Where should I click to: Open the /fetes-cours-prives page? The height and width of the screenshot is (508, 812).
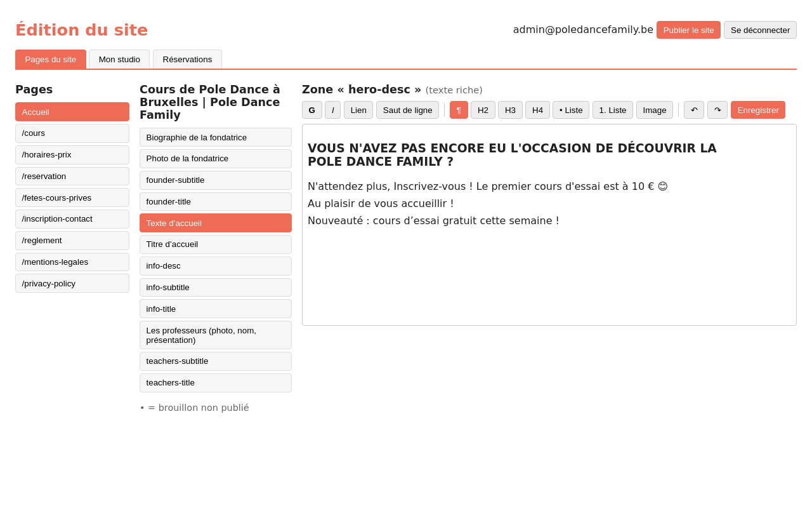(72, 197)
